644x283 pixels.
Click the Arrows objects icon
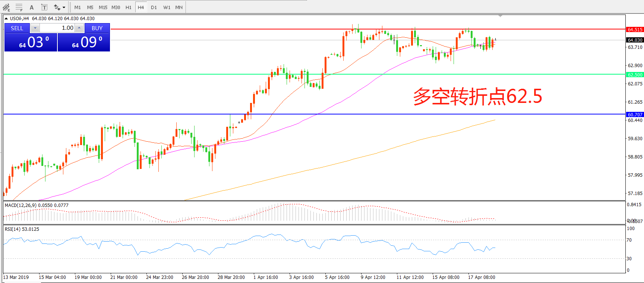57,7
